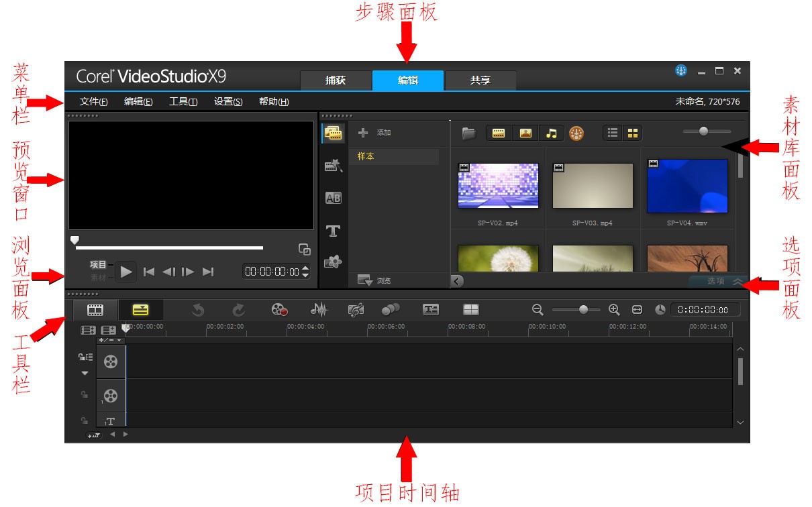Click the import media folder icon

point(468,133)
